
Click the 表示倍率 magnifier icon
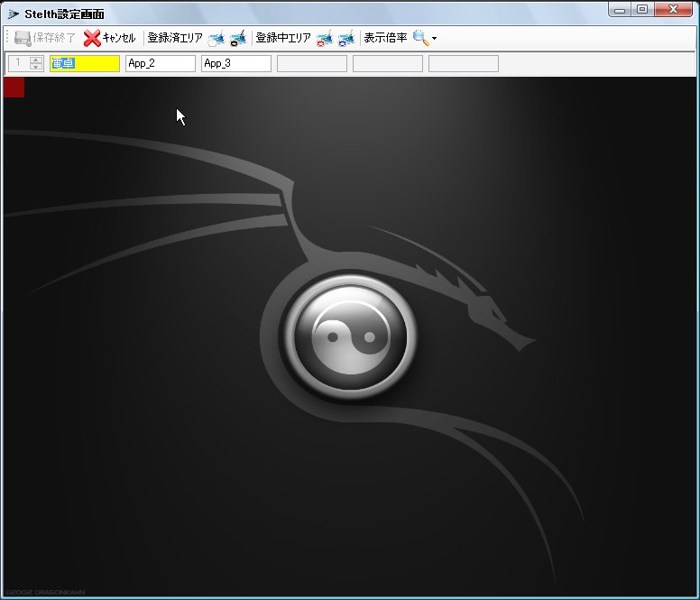point(420,39)
